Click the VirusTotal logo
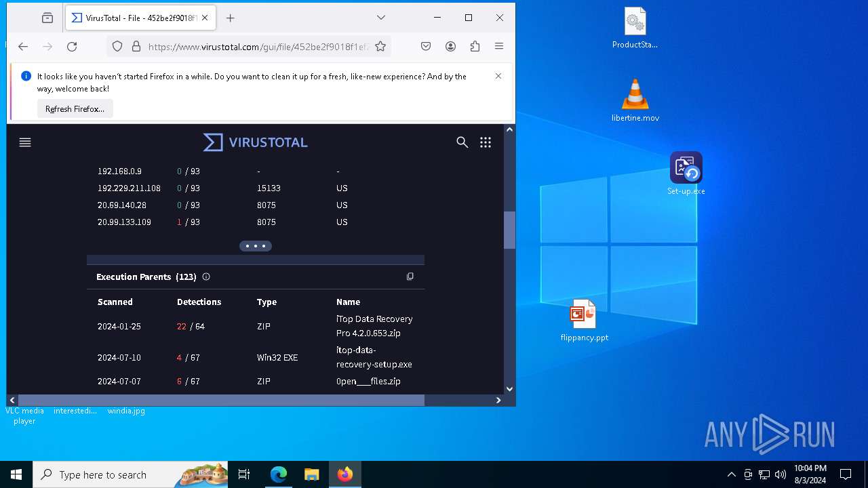The height and width of the screenshot is (488, 868). 255,142
